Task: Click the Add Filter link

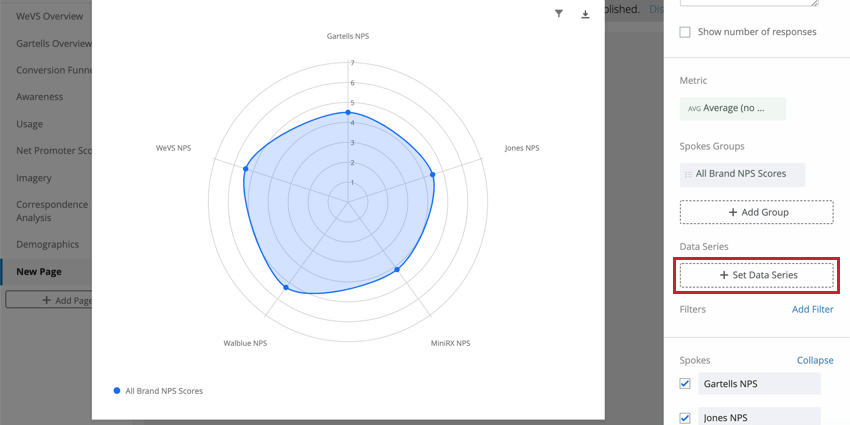Action: [813, 310]
